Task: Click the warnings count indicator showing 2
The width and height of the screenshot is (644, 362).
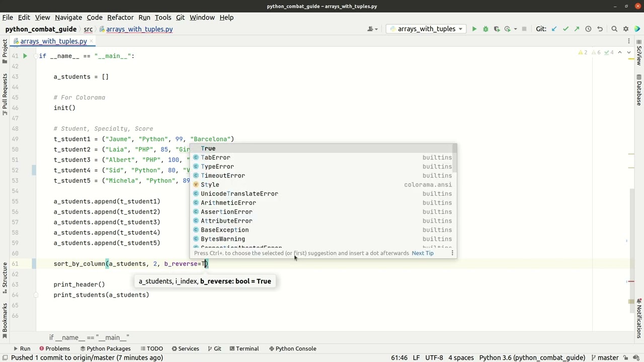Action: click(x=583, y=52)
